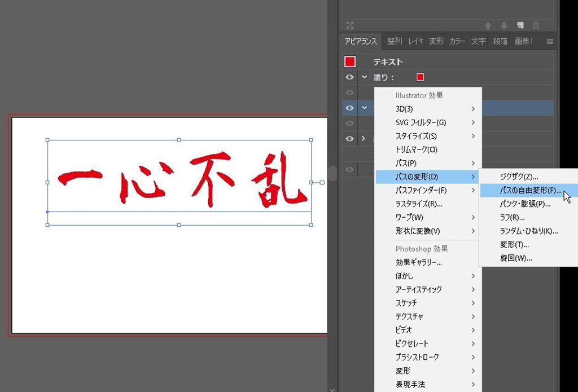578x392 pixels.
Task: Click the move up arrow icon
Action: (x=488, y=25)
